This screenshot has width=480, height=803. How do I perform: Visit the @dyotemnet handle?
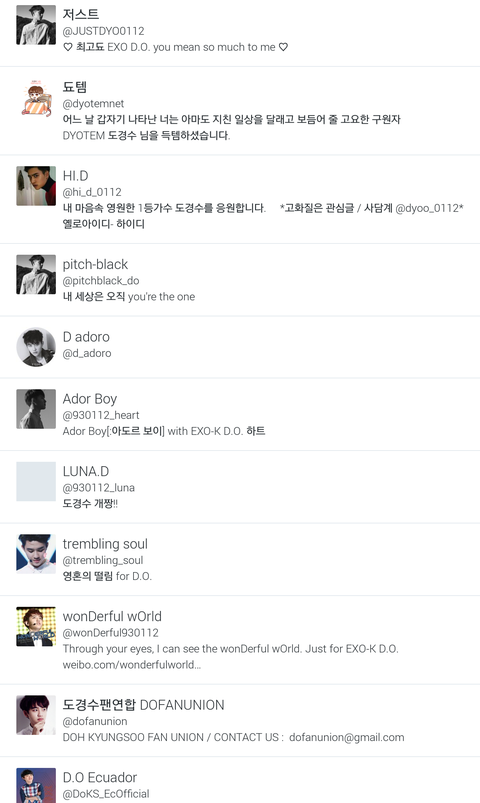tap(93, 103)
